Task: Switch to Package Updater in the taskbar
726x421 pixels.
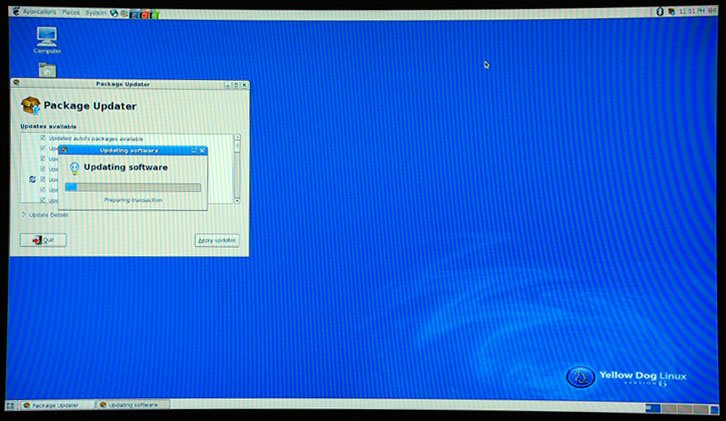Action: (56, 405)
